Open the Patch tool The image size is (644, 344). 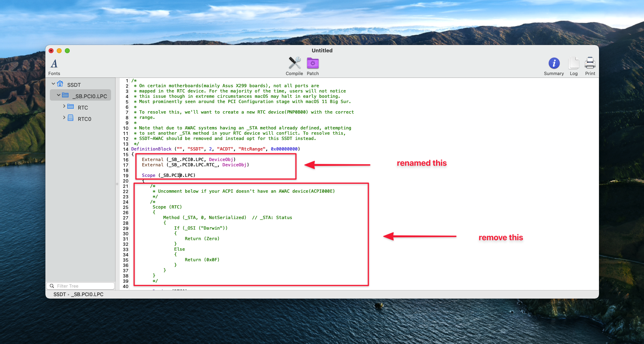(312, 63)
